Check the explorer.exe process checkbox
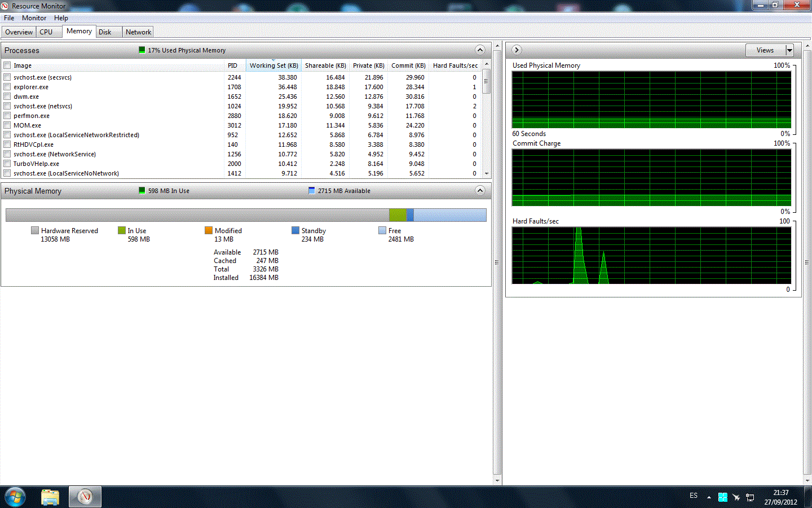Image resolution: width=812 pixels, height=508 pixels. 7,87
